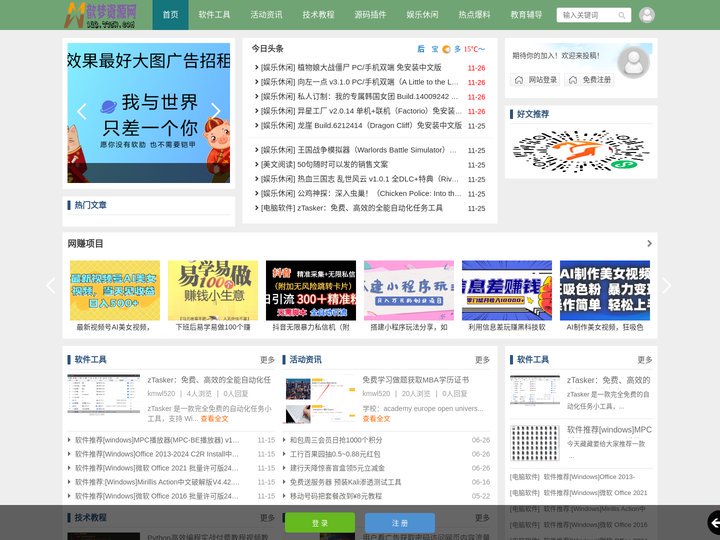
Task: Click zTasker thumbnail in left 软件工具
Action: click(x=104, y=394)
